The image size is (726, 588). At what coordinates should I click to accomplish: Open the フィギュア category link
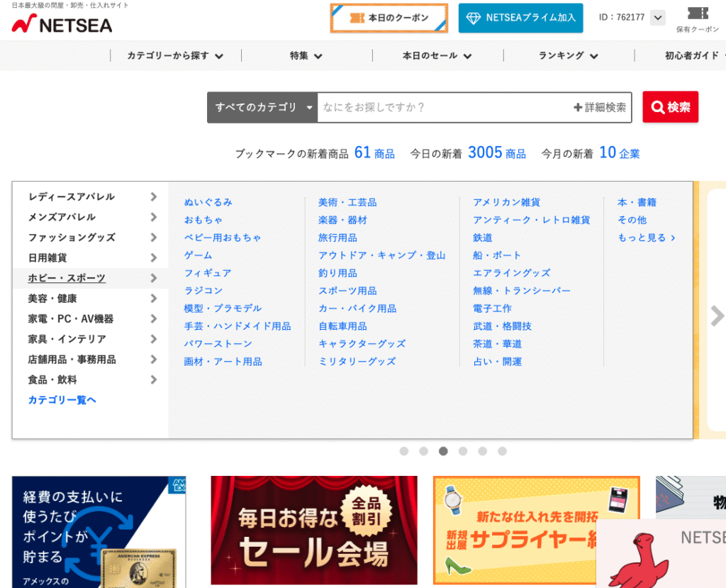point(207,273)
